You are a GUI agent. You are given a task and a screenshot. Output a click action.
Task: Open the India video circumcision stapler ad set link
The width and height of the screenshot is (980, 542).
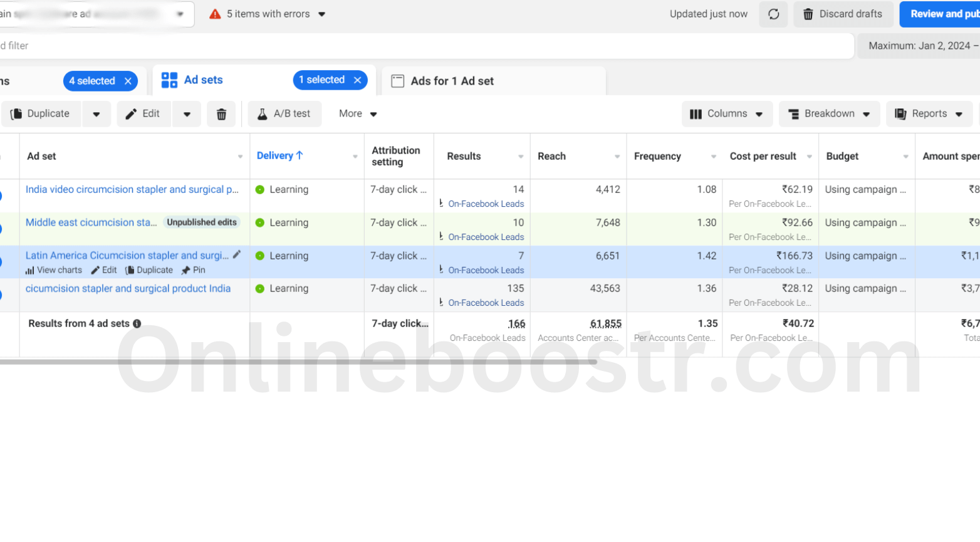[x=132, y=189]
